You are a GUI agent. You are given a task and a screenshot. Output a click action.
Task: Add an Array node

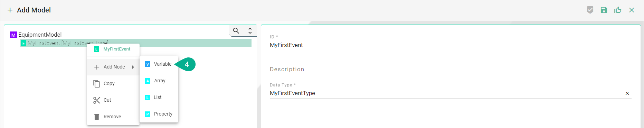(159, 81)
